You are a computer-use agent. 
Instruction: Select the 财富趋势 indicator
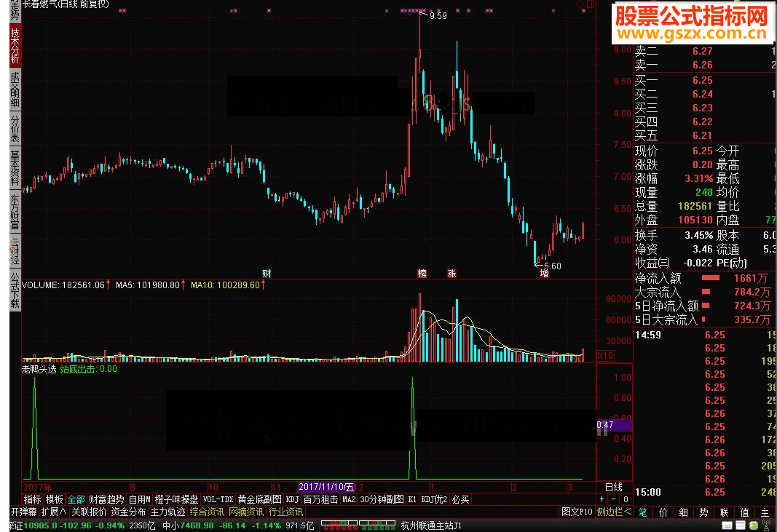(106, 499)
